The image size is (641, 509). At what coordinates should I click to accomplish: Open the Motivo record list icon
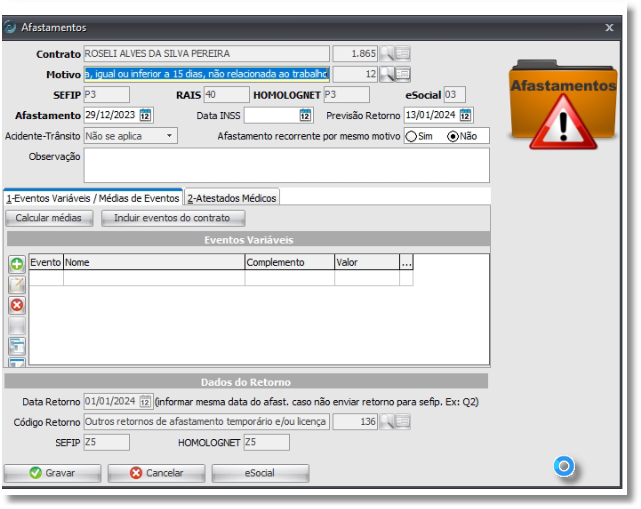403,74
